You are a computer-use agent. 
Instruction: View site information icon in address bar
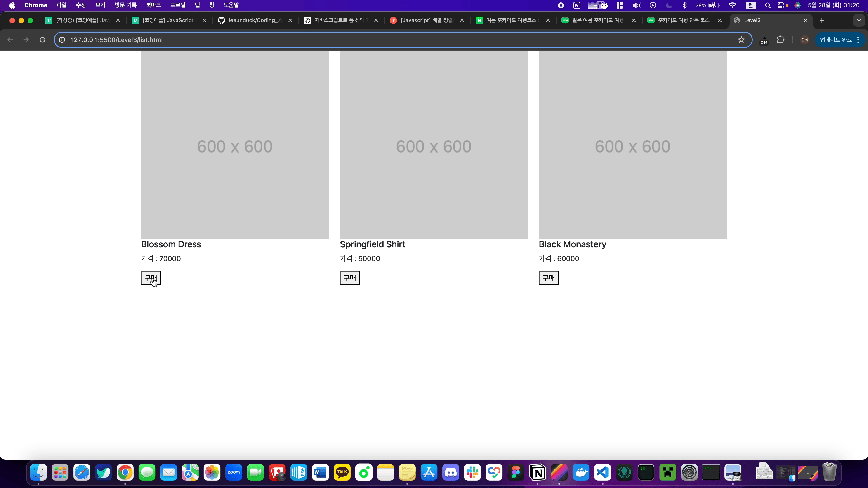click(62, 40)
